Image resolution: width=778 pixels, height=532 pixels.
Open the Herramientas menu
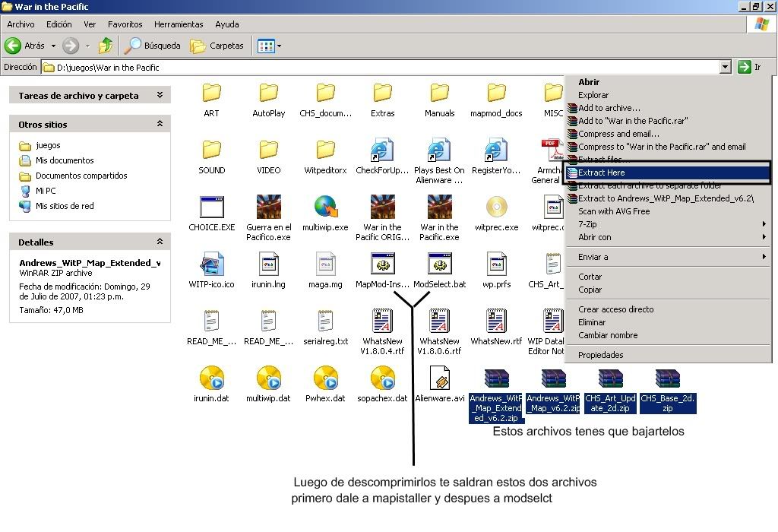click(x=179, y=24)
